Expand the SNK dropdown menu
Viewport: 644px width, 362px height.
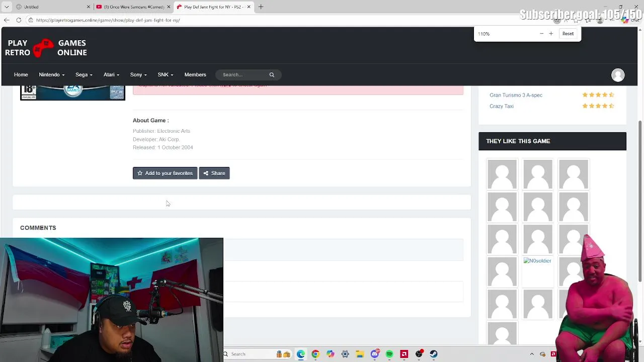click(x=166, y=75)
